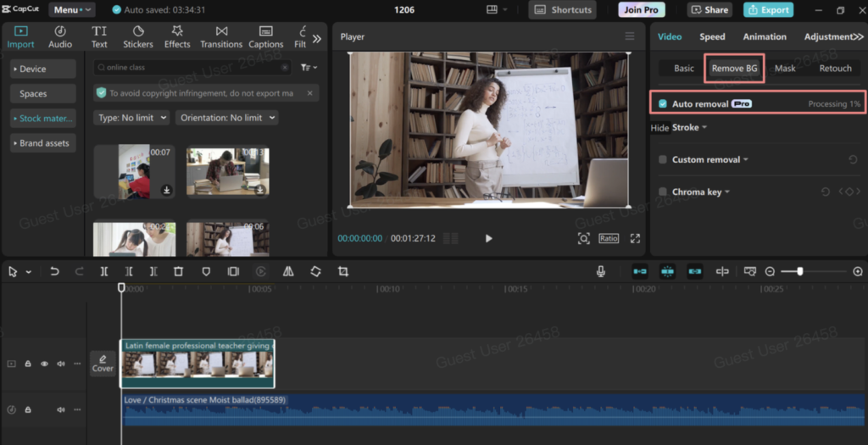The width and height of the screenshot is (868, 445).
Task: Click the Mirror flip icon in timeline toolbar
Action: (288, 271)
